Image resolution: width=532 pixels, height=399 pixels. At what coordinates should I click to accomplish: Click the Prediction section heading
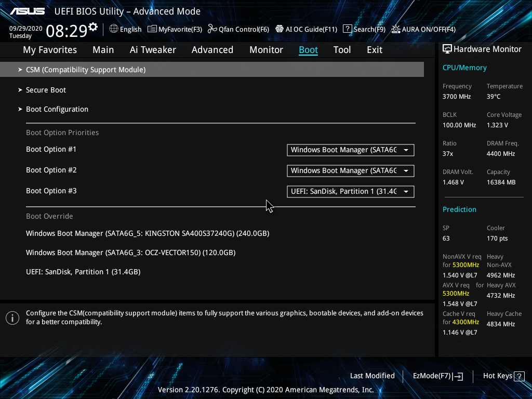coord(459,210)
